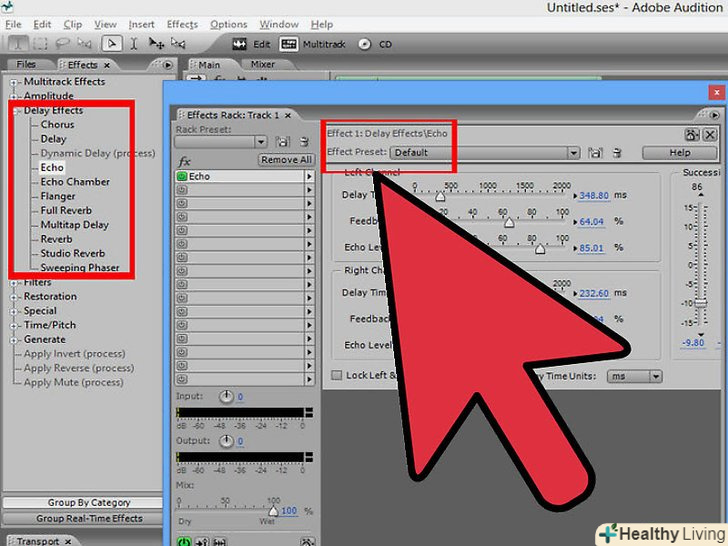728x546 pixels.
Task: Click right Delay Time value 232.60
Action: tap(594, 293)
